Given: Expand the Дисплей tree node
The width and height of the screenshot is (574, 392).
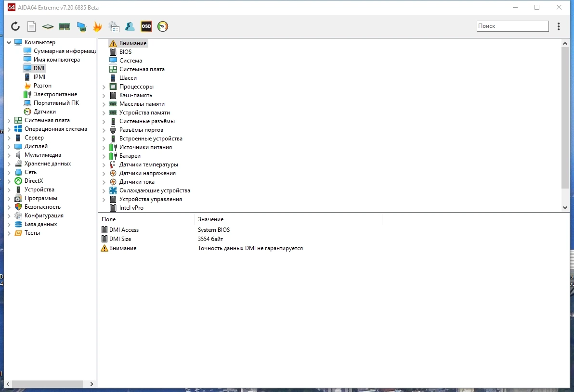Looking at the screenshot, I should (9, 146).
